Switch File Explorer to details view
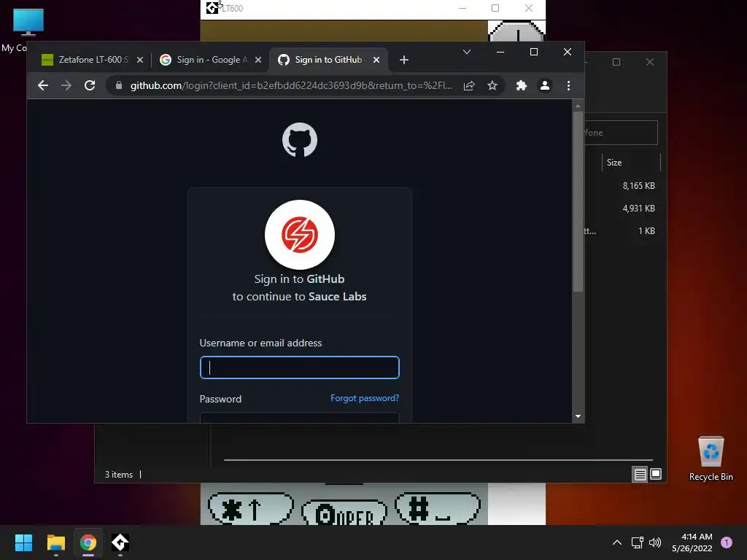 640,474
